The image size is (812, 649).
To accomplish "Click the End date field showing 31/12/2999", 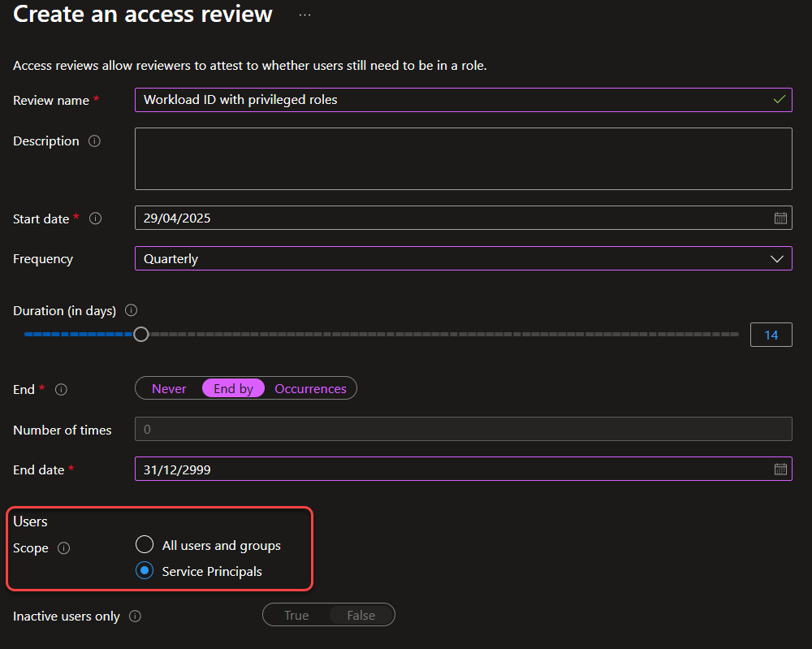I will pos(464,469).
